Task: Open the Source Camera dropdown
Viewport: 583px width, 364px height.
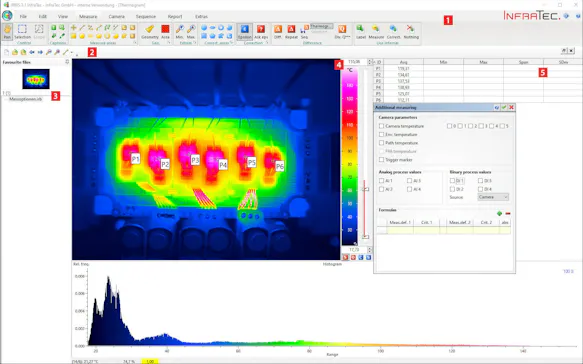Action: pyautogui.click(x=493, y=197)
